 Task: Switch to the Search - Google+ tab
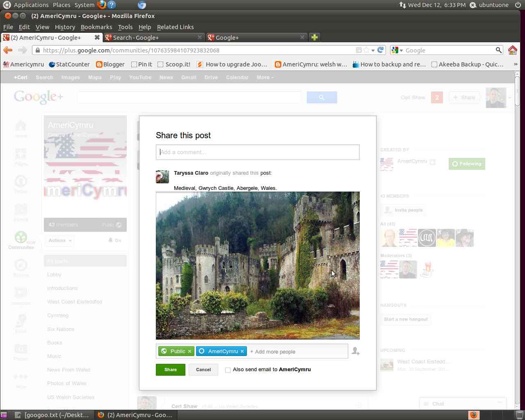(x=154, y=37)
